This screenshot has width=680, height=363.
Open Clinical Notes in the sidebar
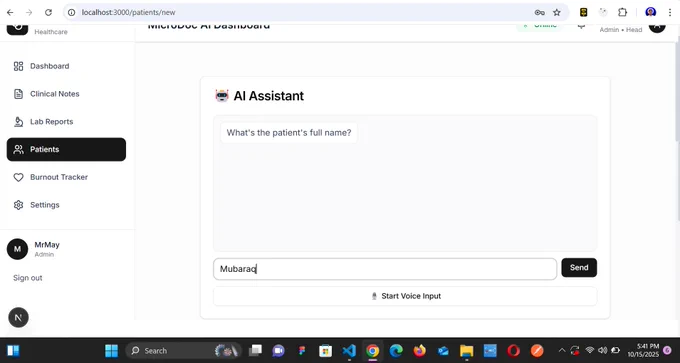(x=66, y=94)
